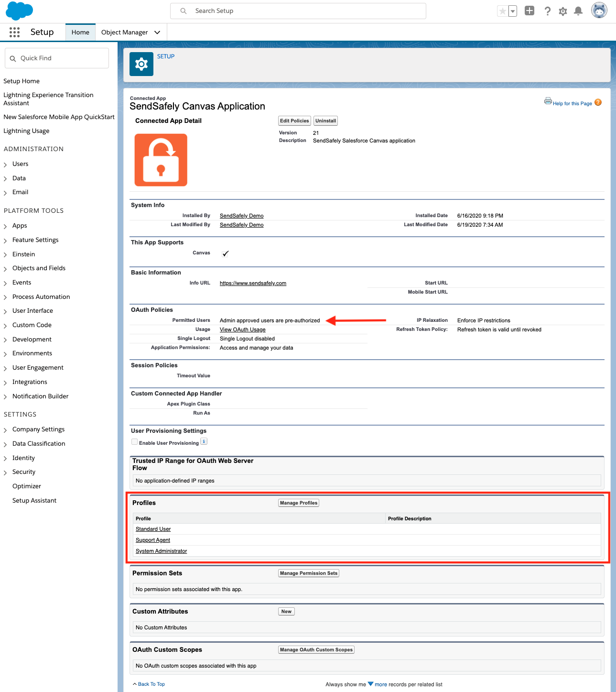Click the Uninstall button
The height and width of the screenshot is (692, 616).
(325, 121)
